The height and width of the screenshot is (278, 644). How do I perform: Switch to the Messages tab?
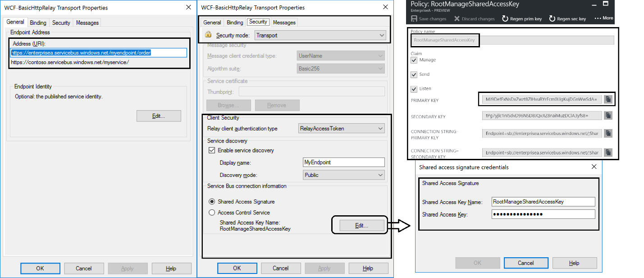click(285, 22)
